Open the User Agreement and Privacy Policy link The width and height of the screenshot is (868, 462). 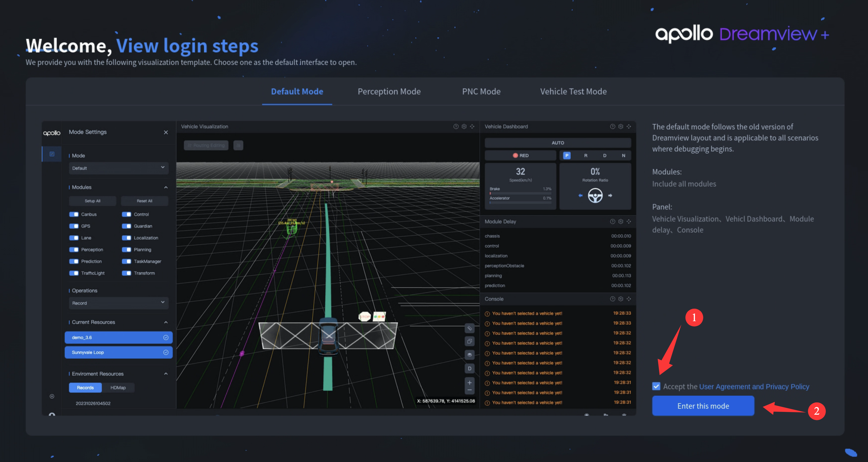[754, 387]
